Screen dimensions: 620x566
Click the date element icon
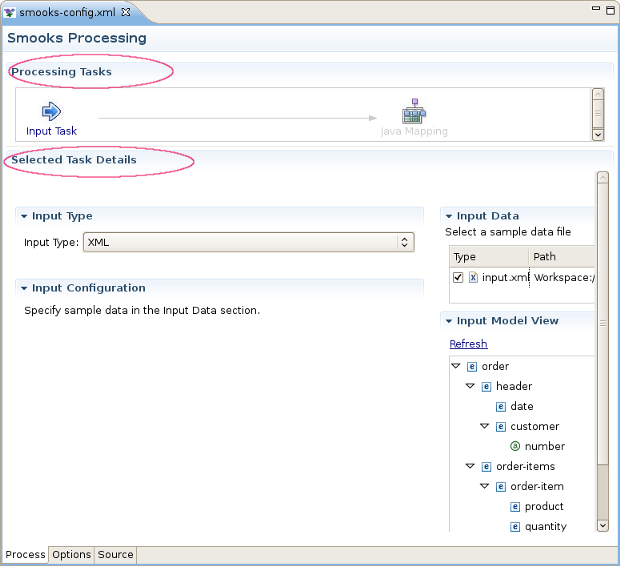pos(501,406)
